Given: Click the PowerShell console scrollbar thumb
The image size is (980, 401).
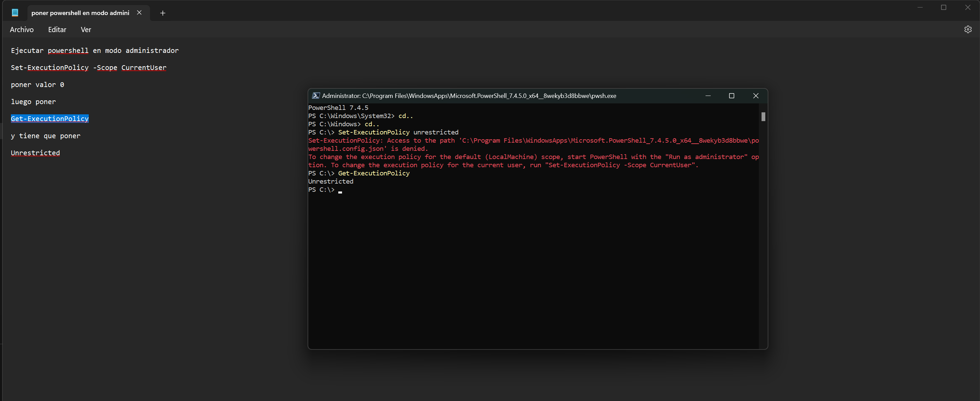Looking at the screenshot, I should point(763,116).
